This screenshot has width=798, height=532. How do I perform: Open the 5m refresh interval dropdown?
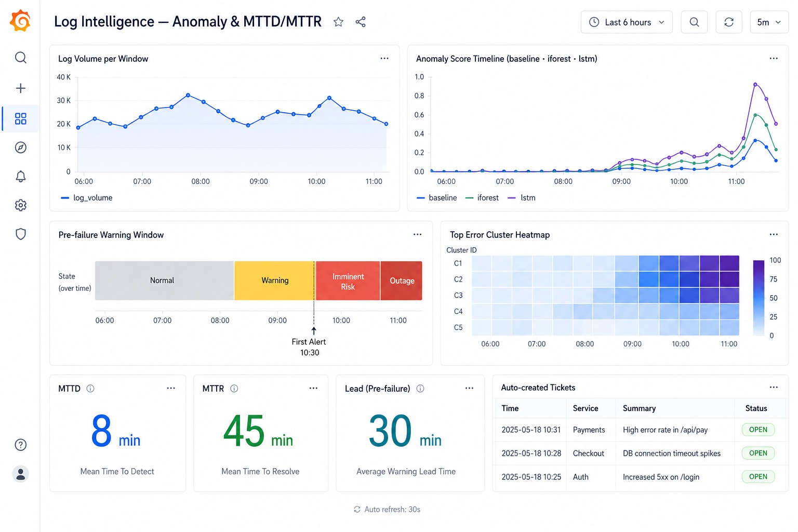769,22
